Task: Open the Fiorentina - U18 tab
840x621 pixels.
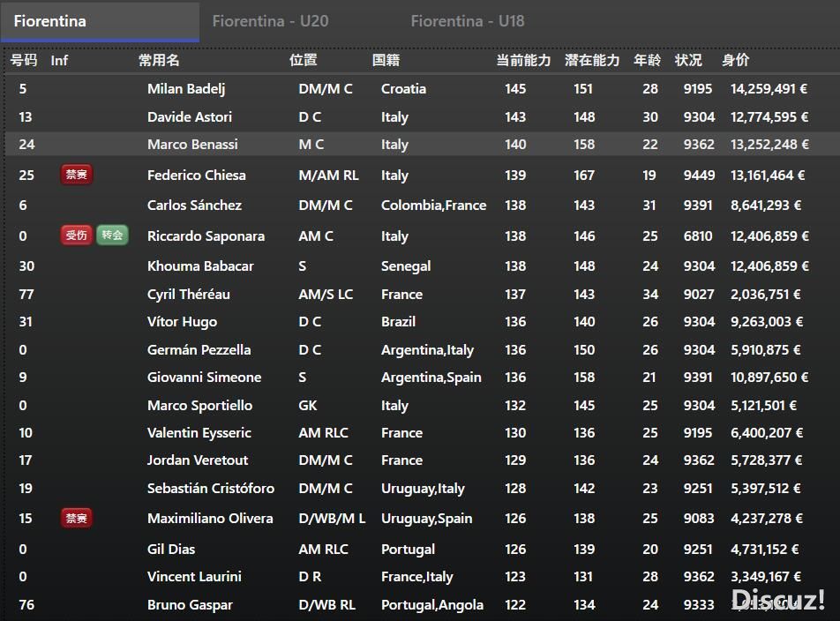Action: [x=468, y=21]
